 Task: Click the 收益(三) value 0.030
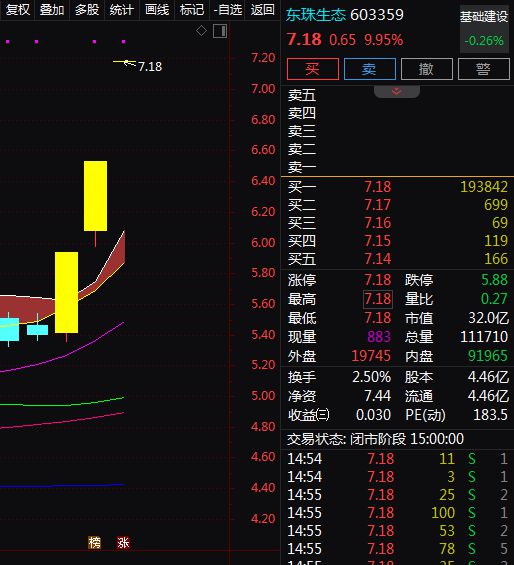click(x=373, y=415)
